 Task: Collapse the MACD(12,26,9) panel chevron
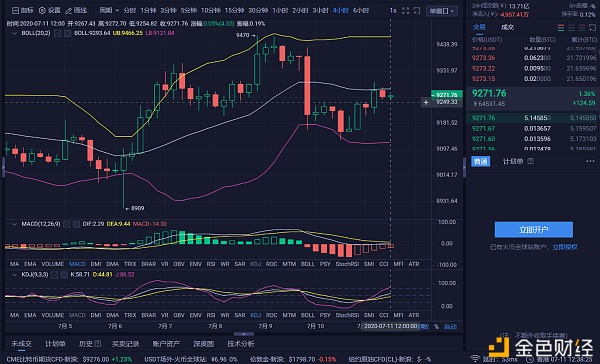14,224
